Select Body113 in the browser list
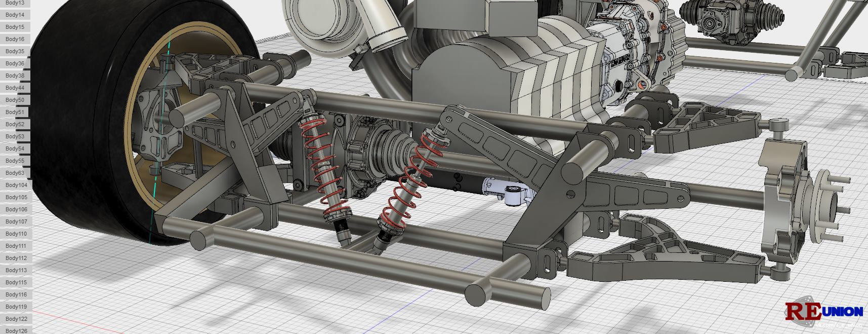The image size is (868, 334). [x=16, y=270]
